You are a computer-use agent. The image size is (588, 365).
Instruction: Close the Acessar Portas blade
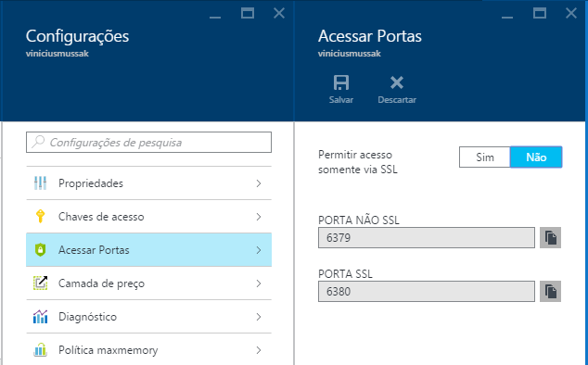pyautogui.click(x=571, y=13)
